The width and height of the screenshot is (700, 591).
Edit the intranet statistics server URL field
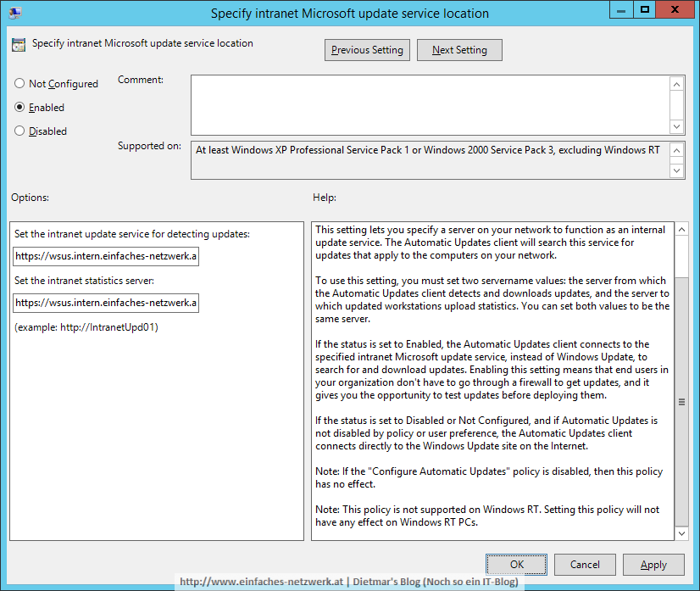[x=106, y=303]
